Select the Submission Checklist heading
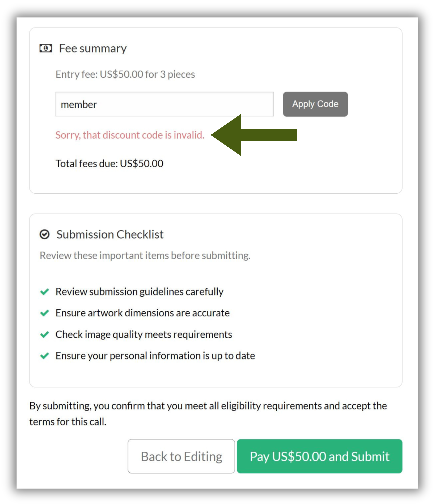 [x=110, y=234]
